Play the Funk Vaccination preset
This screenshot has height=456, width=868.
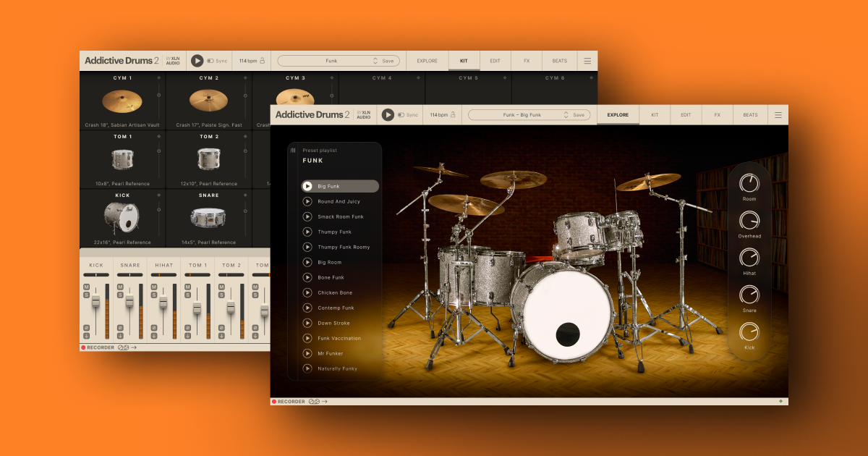click(x=307, y=338)
